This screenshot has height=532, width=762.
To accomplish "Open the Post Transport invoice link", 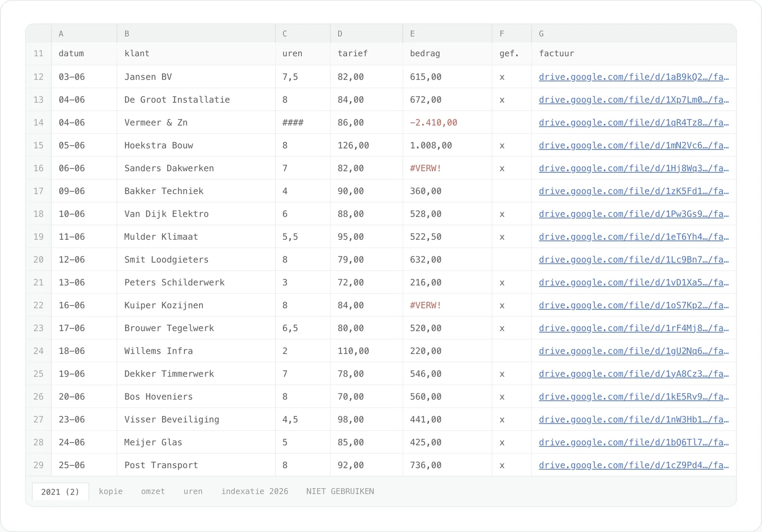I will pos(633,465).
